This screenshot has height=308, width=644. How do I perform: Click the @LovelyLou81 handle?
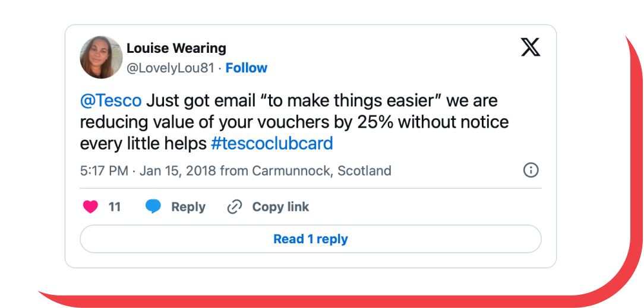pos(170,68)
